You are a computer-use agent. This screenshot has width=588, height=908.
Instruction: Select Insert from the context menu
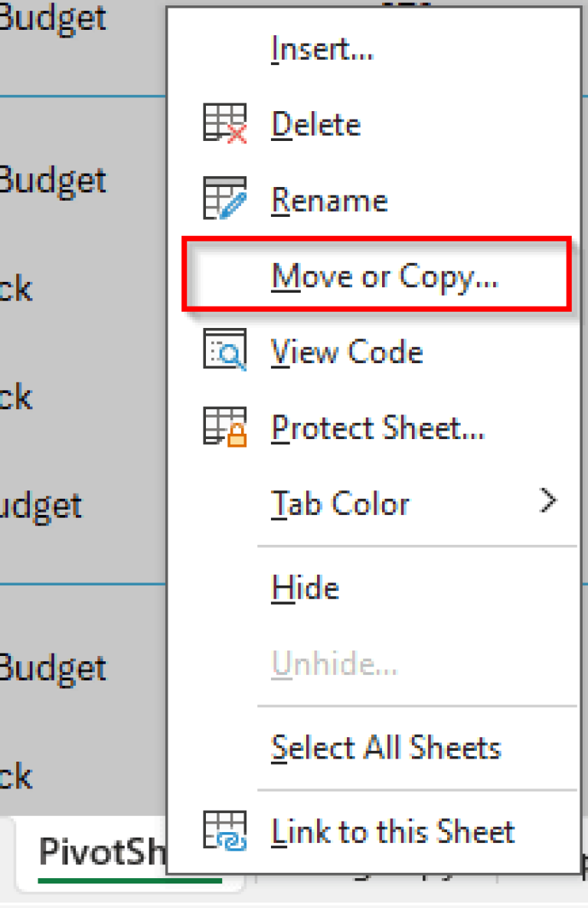tap(322, 48)
